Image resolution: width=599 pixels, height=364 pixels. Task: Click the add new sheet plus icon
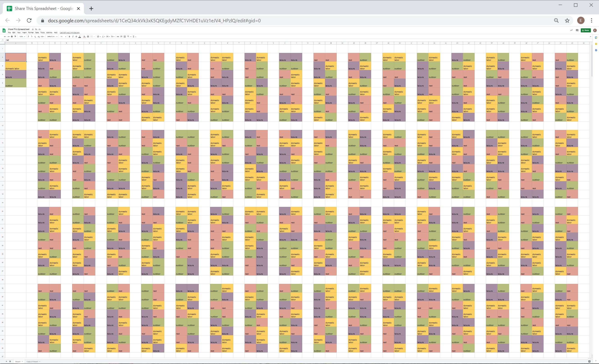(6, 361)
